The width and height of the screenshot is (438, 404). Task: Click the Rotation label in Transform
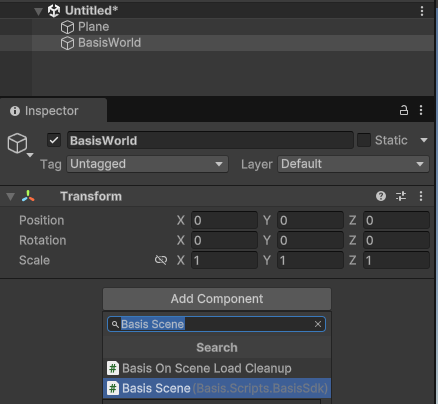coord(43,240)
